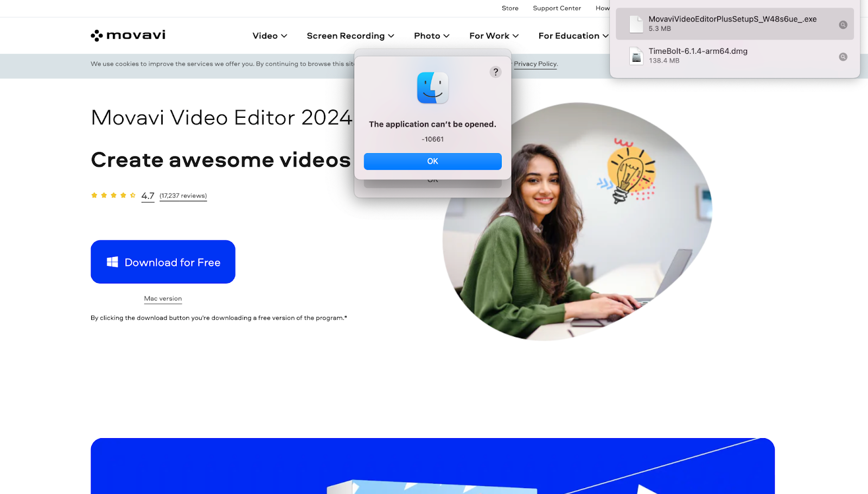
Task: Reveal MovaviVideoEditorPlusSetup exe in Finder
Action: pyautogui.click(x=843, y=24)
